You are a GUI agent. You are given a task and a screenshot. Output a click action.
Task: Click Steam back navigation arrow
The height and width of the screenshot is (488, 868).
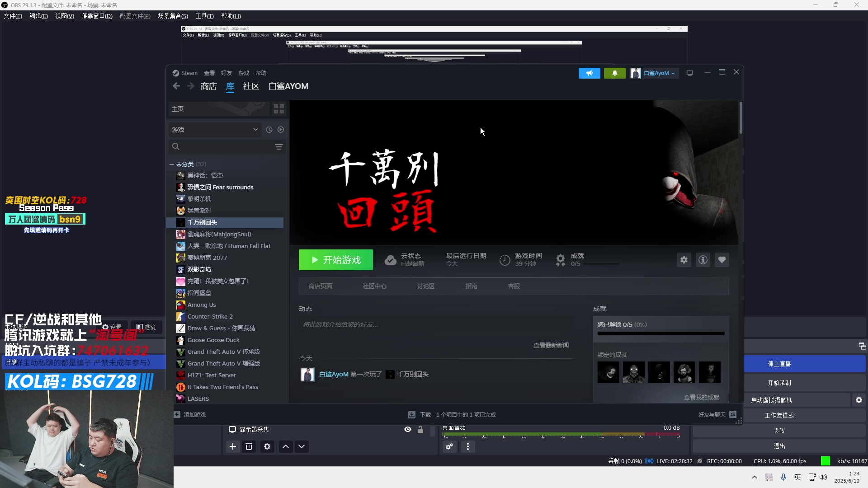(x=176, y=86)
